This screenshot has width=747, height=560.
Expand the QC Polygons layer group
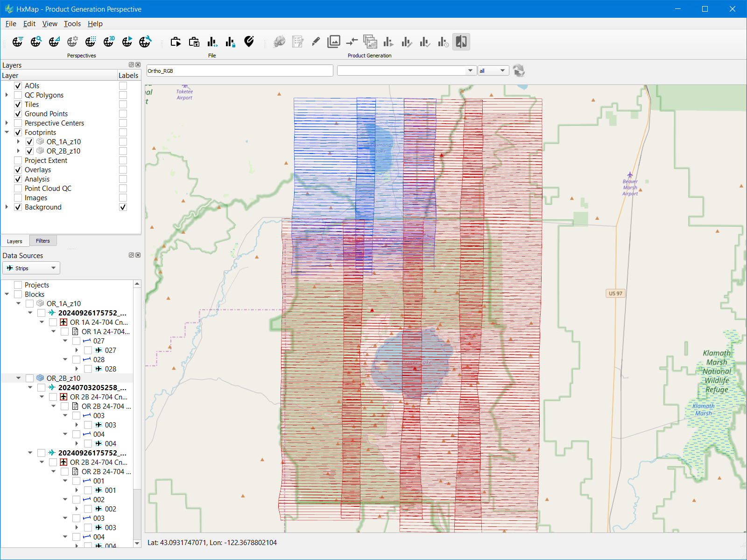pyautogui.click(x=7, y=95)
